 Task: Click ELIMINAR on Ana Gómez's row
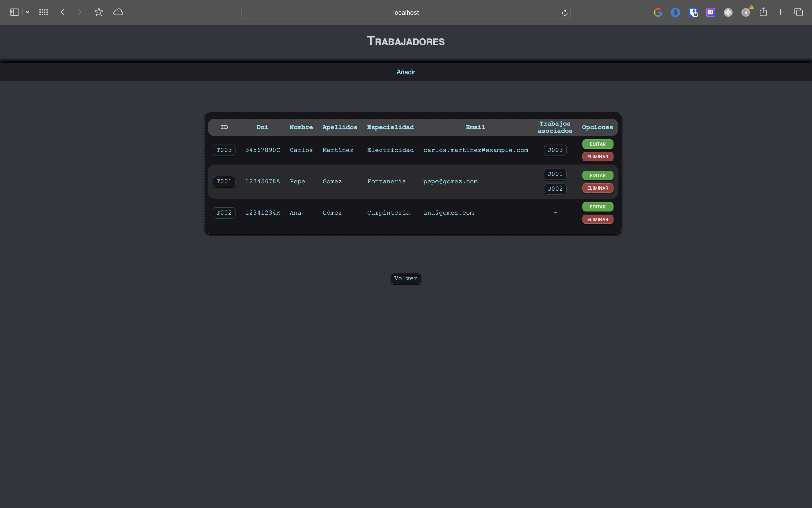[597, 219]
